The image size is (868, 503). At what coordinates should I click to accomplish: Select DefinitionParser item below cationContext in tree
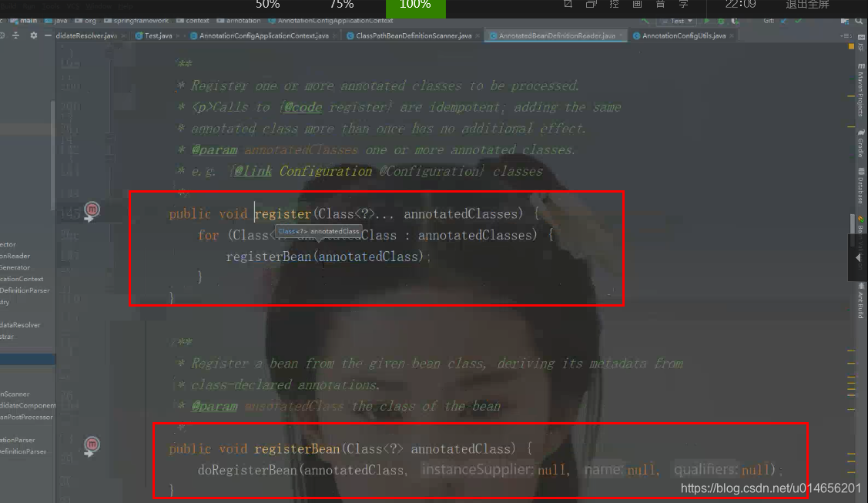click(x=25, y=290)
